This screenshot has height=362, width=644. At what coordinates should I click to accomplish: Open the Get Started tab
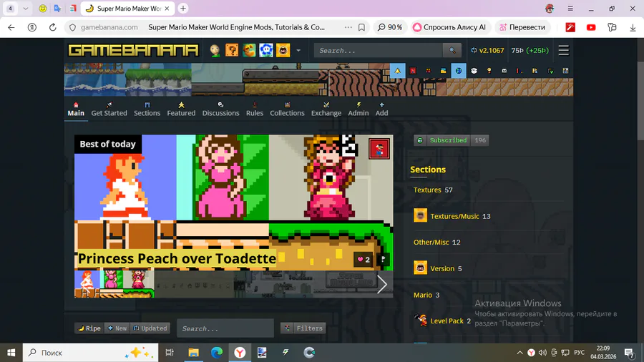point(109,109)
